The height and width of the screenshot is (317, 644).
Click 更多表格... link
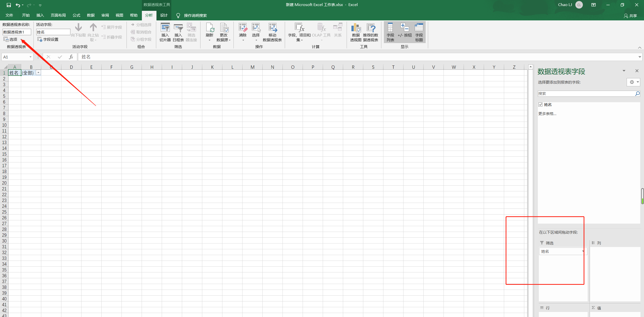[x=547, y=114]
